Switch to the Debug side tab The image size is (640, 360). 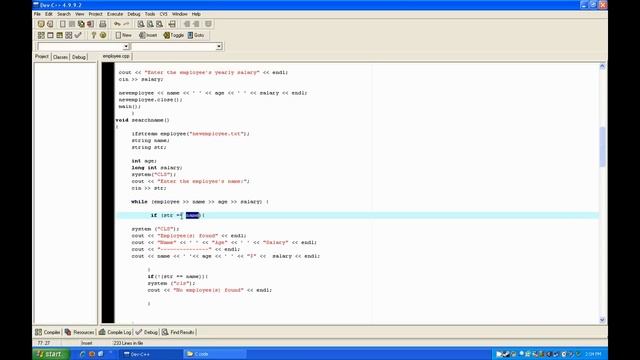79,57
